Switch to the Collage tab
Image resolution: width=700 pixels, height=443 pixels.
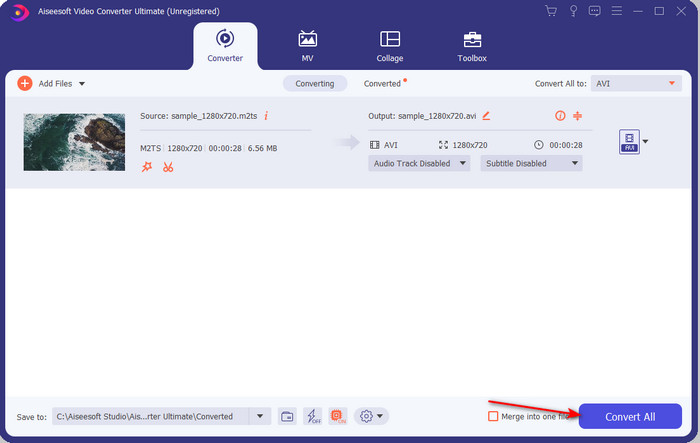[390, 46]
